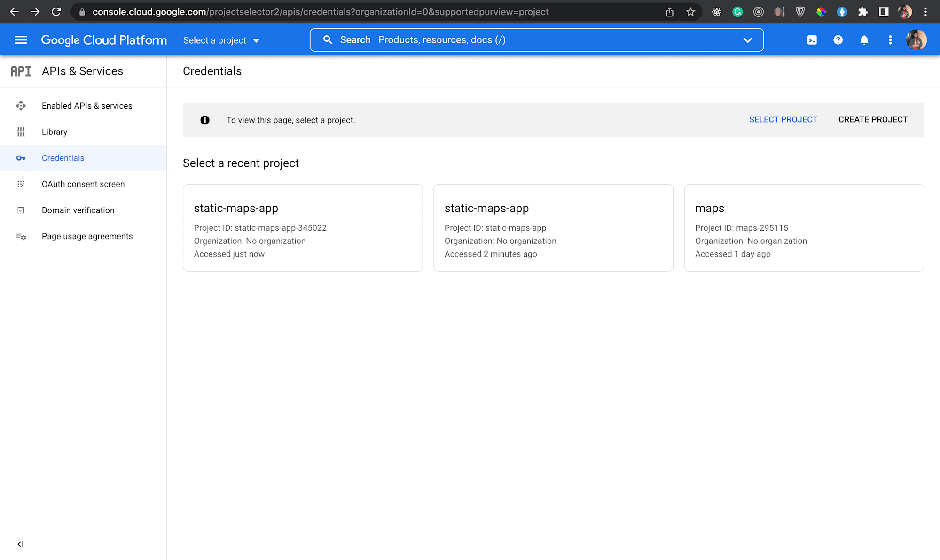Click the Select a recent project heading
Image resolution: width=940 pixels, height=560 pixels.
(241, 163)
